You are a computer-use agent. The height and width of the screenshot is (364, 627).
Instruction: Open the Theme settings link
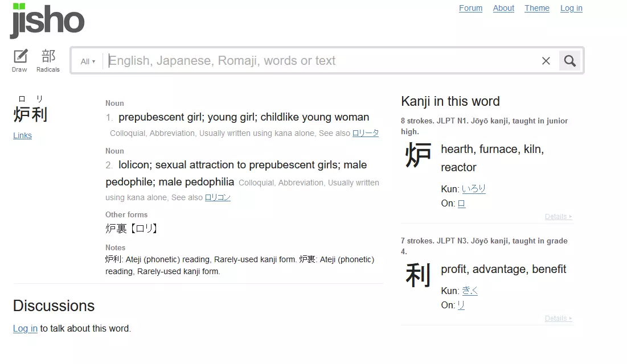tap(537, 8)
